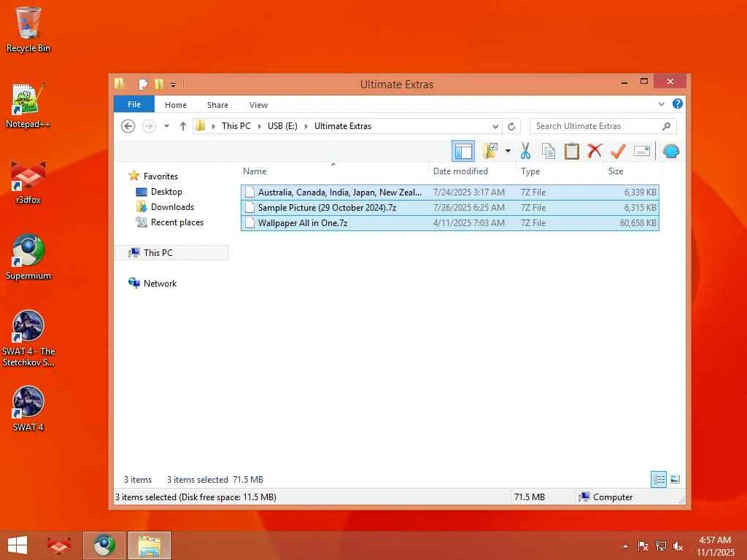
Task: Sort files by the Type column
Action: [x=560, y=171]
